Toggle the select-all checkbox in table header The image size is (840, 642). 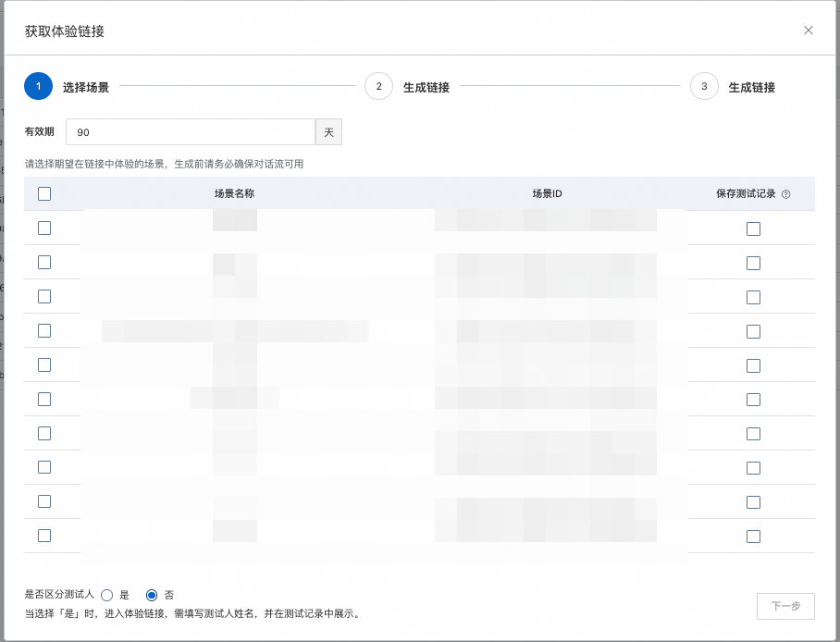44,193
